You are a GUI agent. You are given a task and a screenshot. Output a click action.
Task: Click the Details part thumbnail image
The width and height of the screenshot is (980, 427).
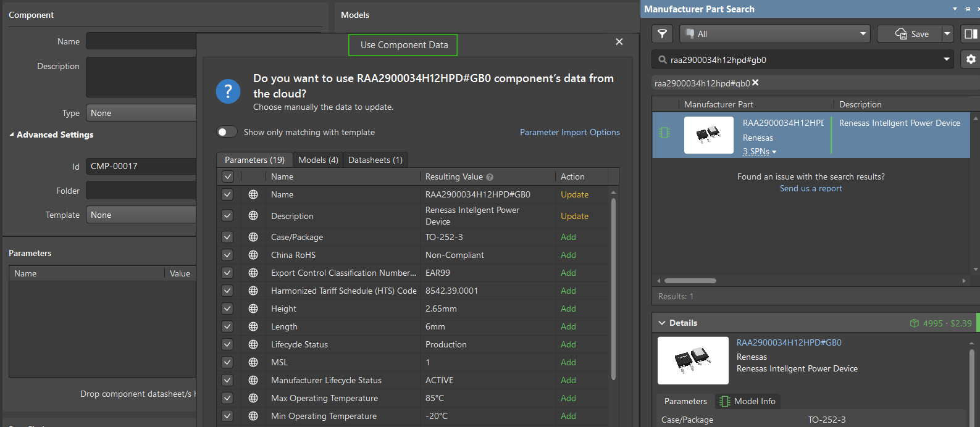693,360
